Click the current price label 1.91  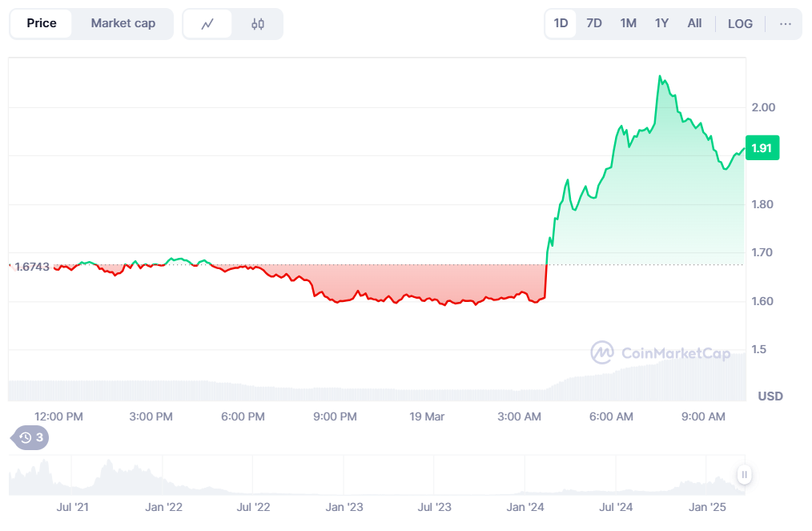(x=762, y=148)
